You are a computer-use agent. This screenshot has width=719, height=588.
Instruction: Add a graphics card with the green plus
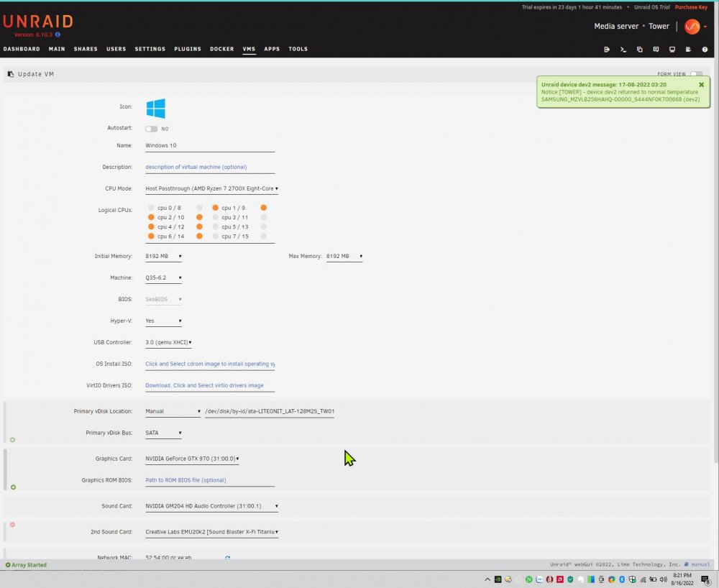point(13,487)
